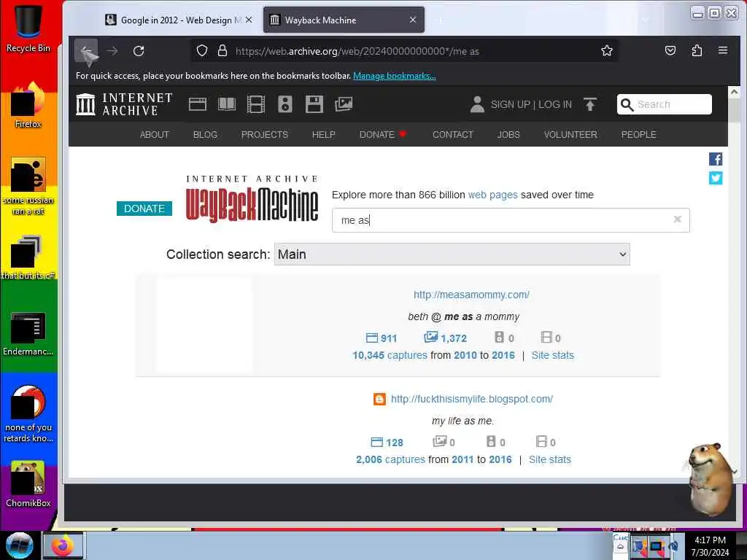Viewport: 747px width, 560px height.
Task: Open the Collection search dropdown
Action: click(452, 254)
